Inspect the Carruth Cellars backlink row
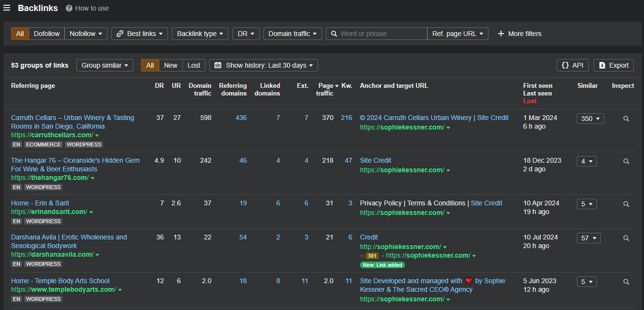This screenshot has width=644, height=310. [626, 119]
